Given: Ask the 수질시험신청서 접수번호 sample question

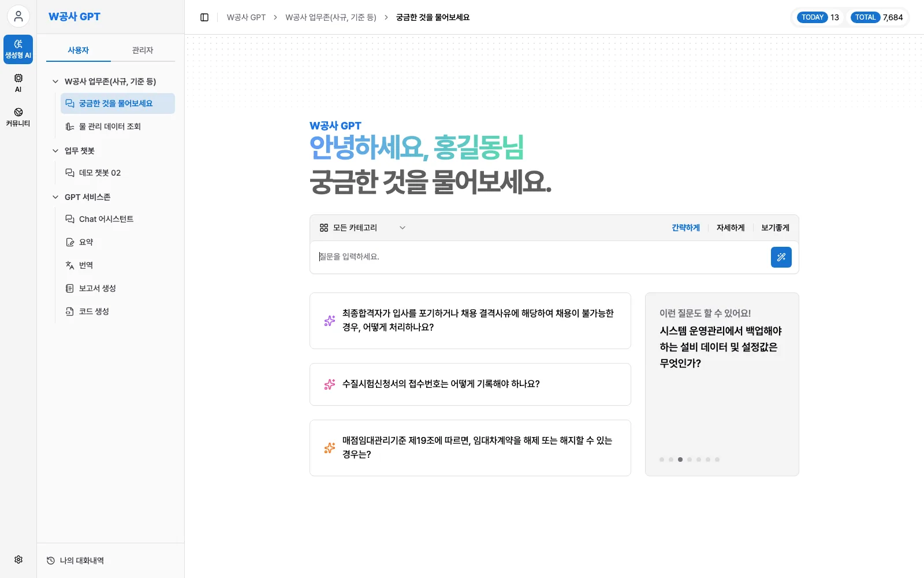Looking at the screenshot, I should pyautogui.click(x=470, y=384).
